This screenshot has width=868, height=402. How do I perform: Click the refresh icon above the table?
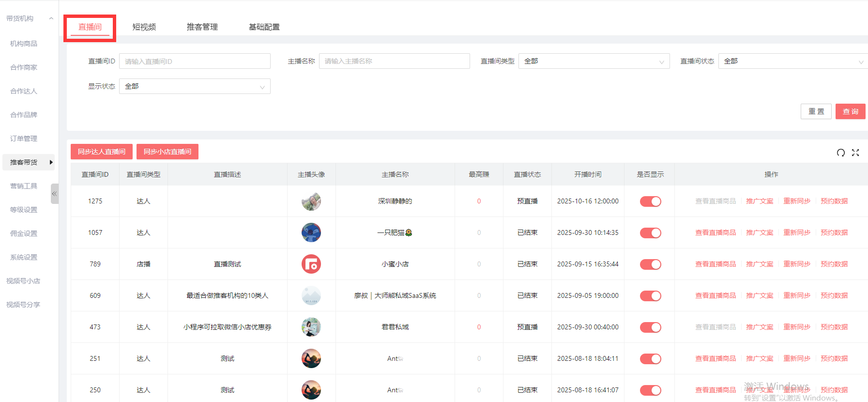[x=841, y=153]
